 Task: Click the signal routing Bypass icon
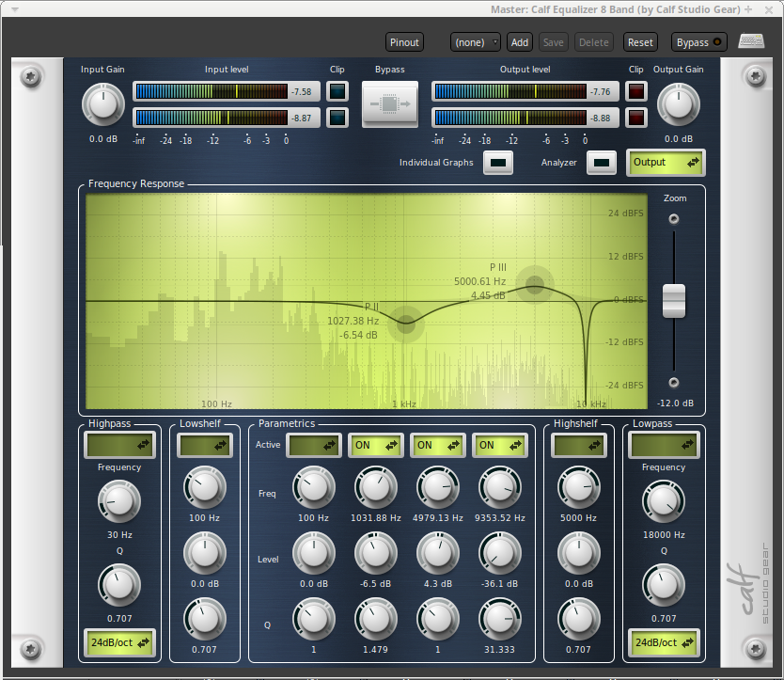coord(389,103)
